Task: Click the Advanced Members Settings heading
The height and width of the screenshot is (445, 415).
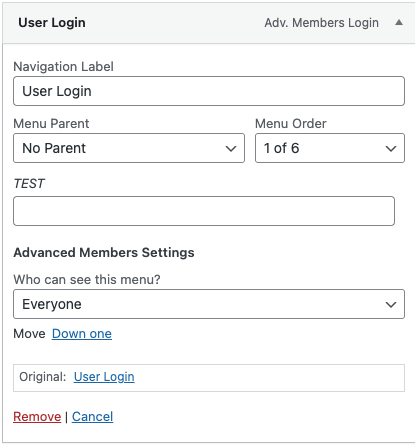Action: [104, 253]
